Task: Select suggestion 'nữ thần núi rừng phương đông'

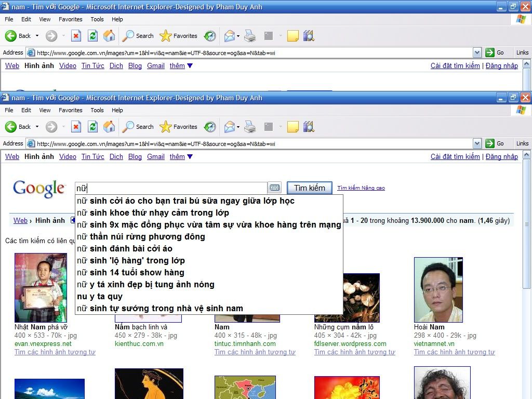Action: coord(209,236)
